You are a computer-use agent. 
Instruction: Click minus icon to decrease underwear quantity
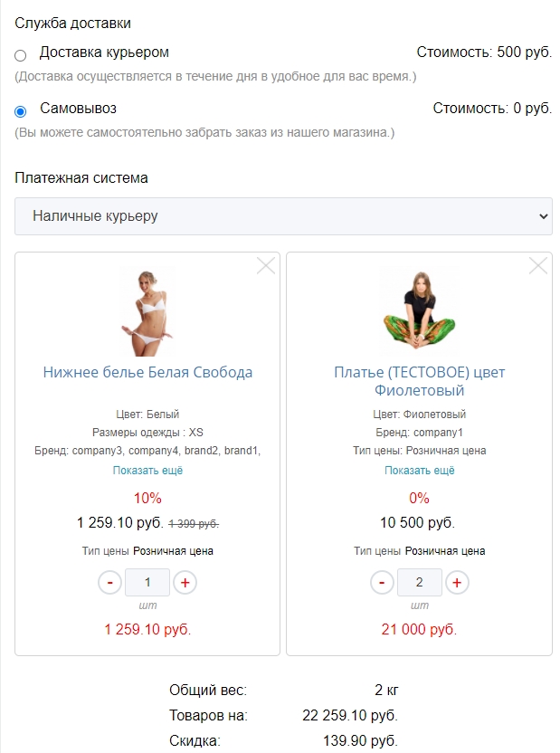pyautogui.click(x=109, y=582)
